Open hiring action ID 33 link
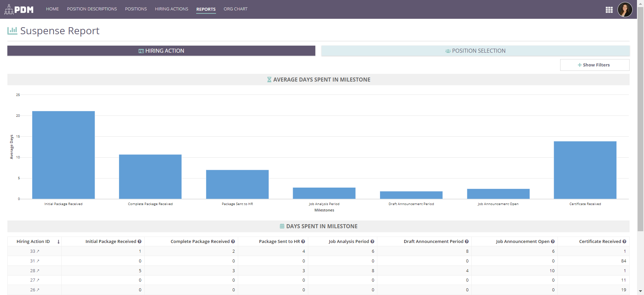This screenshot has height=295, width=644. coord(33,251)
